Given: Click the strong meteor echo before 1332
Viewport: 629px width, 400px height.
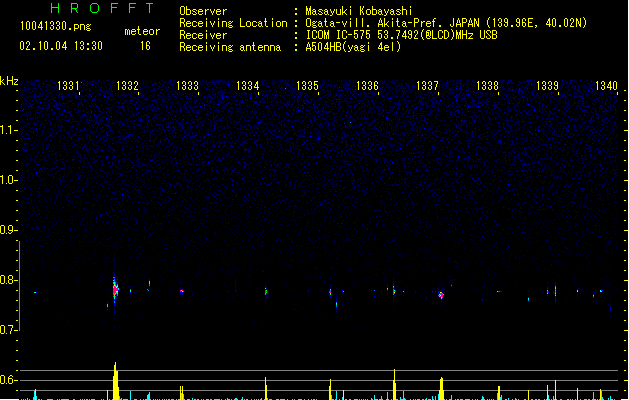Looking at the screenshot, I should [115, 290].
